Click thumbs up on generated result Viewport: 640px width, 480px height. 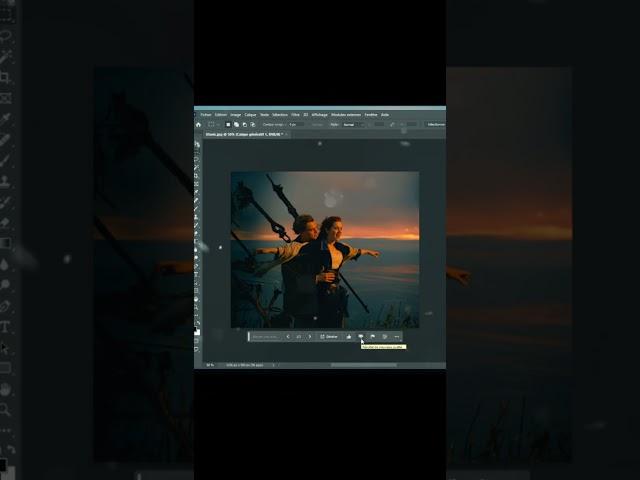349,337
